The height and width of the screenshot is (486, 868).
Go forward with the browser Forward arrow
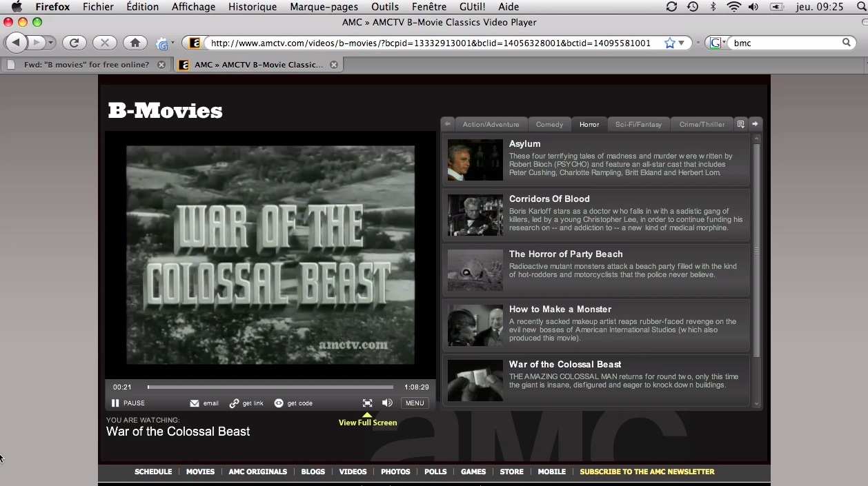coord(37,43)
